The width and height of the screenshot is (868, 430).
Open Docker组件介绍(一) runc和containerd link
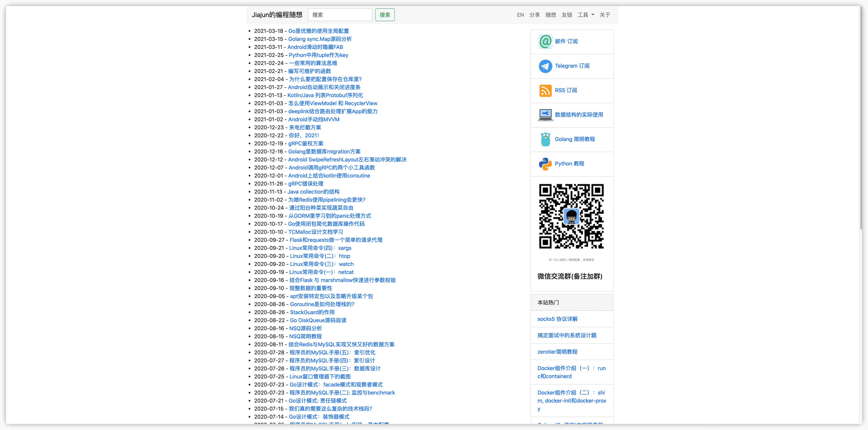(x=571, y=372)
